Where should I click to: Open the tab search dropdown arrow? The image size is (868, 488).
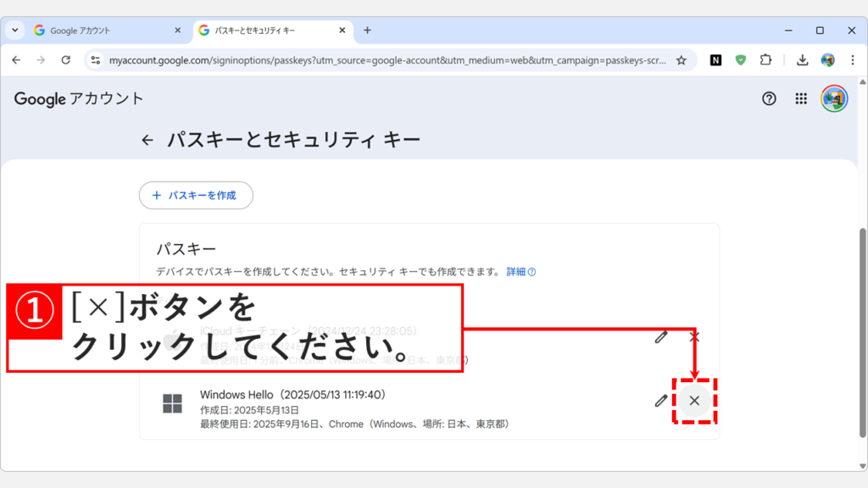pyautogui.click(x=14, y=30)
